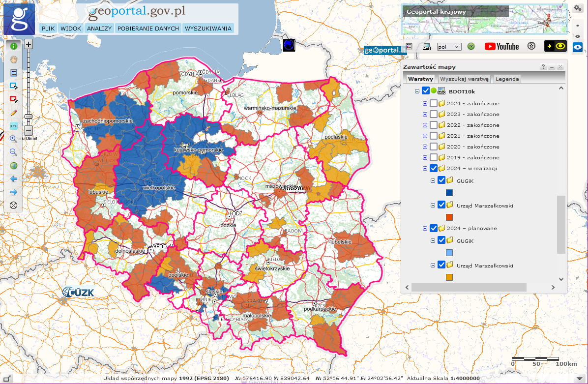Expand the 2023 - zakończone group

425,115
